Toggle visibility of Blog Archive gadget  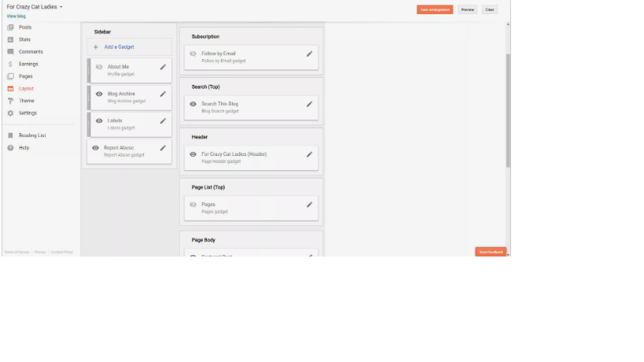(99, 94)
